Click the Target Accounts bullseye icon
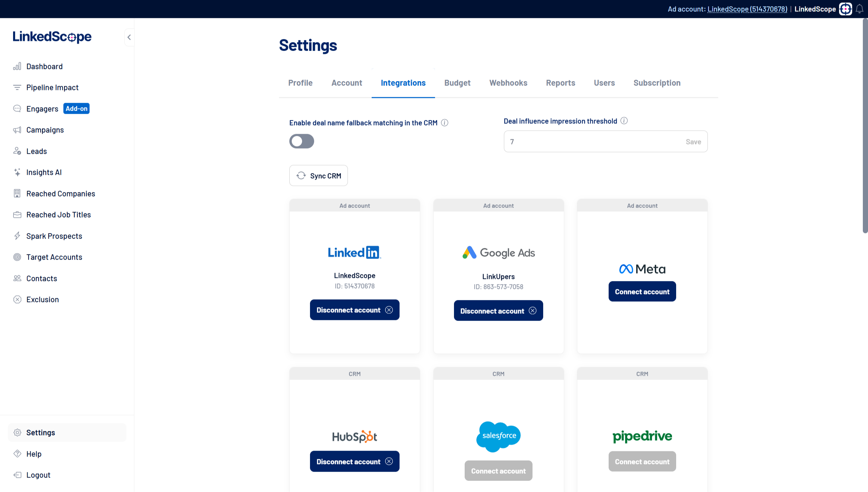This screenshot has height=492, width=868. click(17, 257)
